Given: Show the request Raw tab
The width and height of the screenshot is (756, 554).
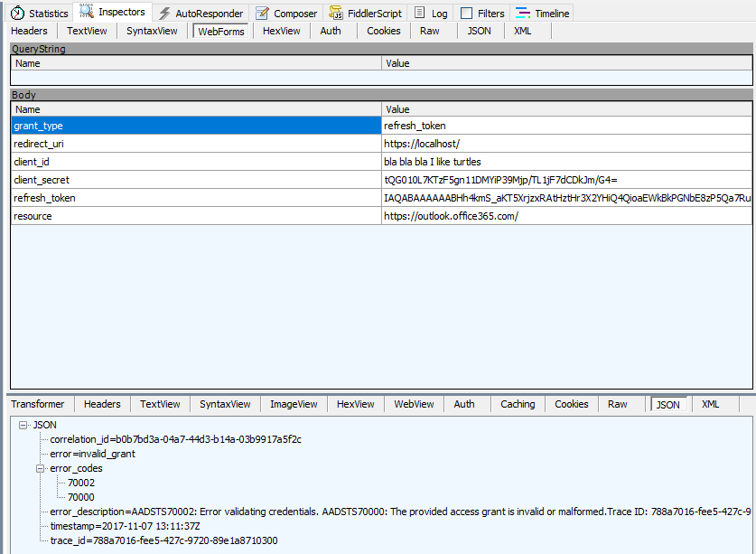Looking at the screenshot, I should [429, 31].
